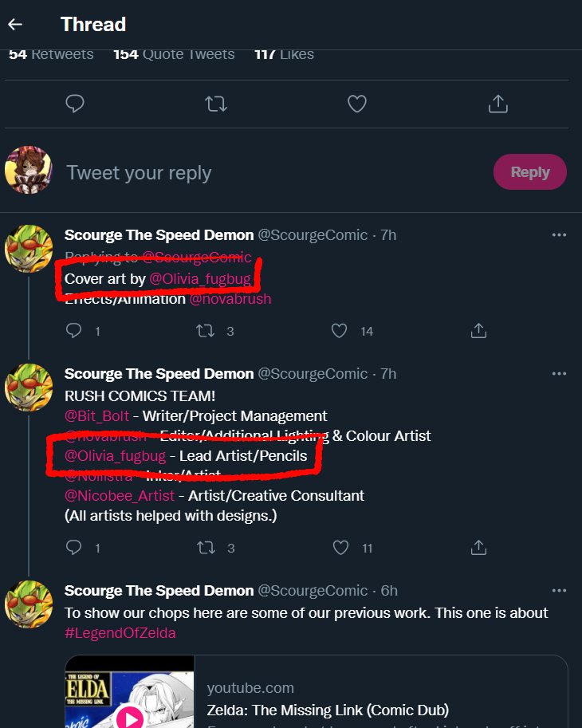Like the main tweet with the heart icon
This screenshot has height=728, width=582.
(x=357, y=104)
